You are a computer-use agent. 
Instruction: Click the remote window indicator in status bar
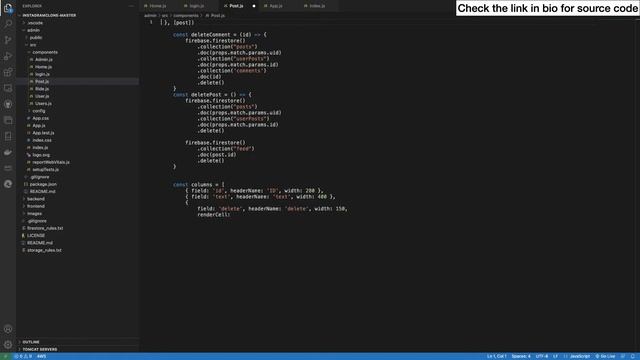pos(5,356)
